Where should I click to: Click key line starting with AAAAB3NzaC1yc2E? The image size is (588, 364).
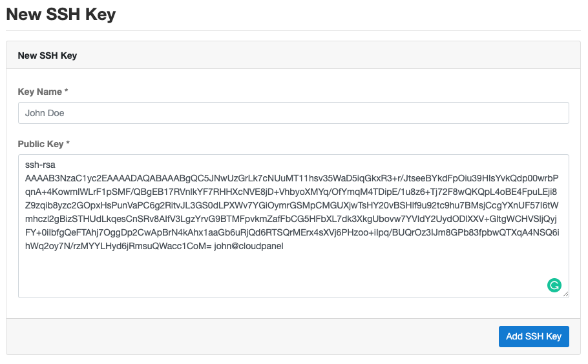(x=292, y=178)
